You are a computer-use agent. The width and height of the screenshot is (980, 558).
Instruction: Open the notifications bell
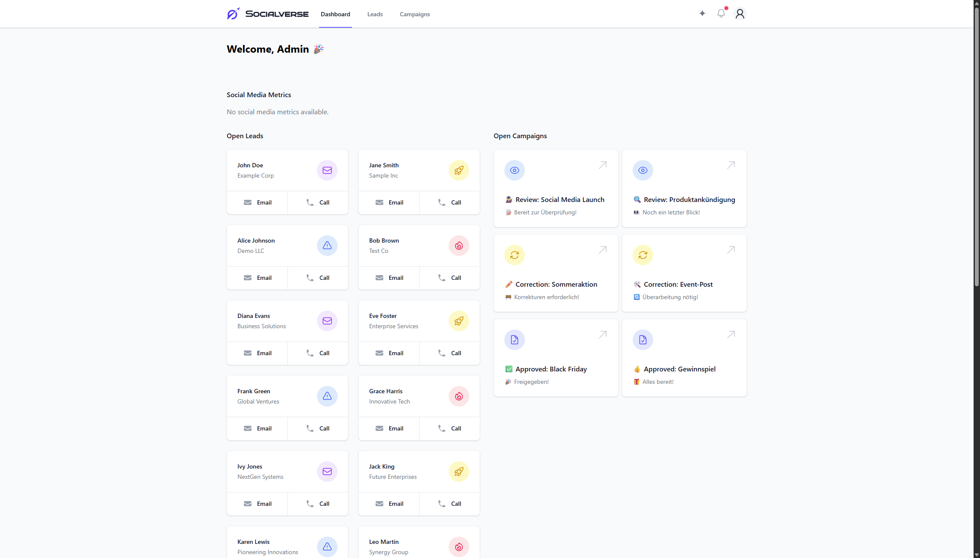pos(721,14)
